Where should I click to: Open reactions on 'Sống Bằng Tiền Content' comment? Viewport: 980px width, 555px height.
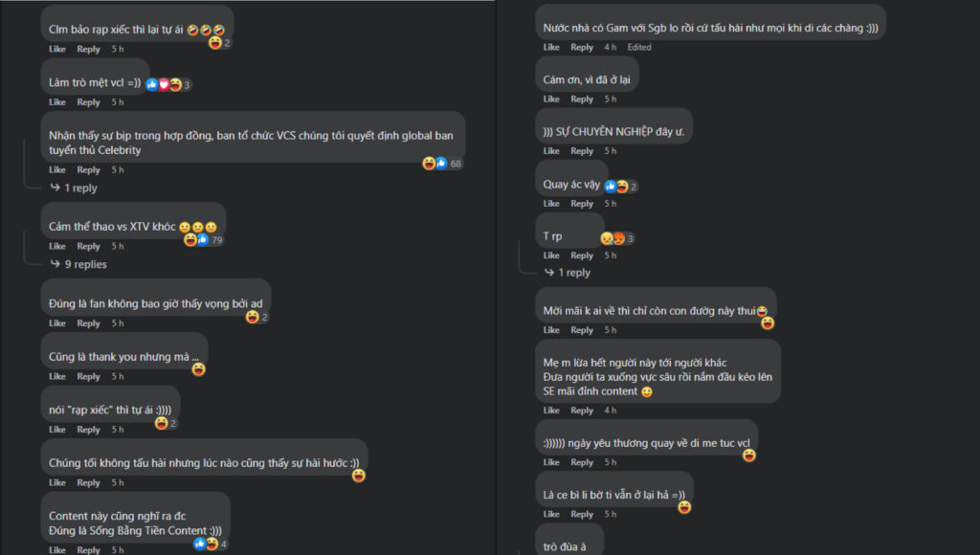click(211, 544)
